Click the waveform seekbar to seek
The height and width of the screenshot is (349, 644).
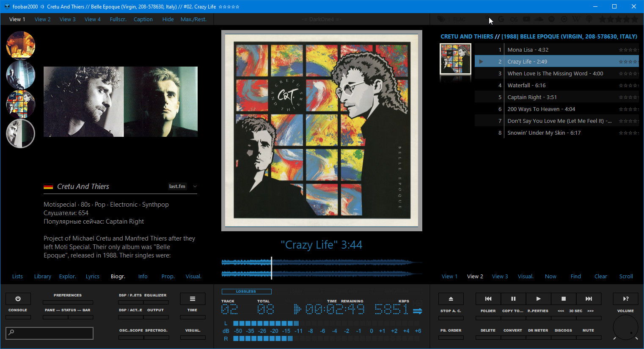pyautogui.click(x=322, y=268)
